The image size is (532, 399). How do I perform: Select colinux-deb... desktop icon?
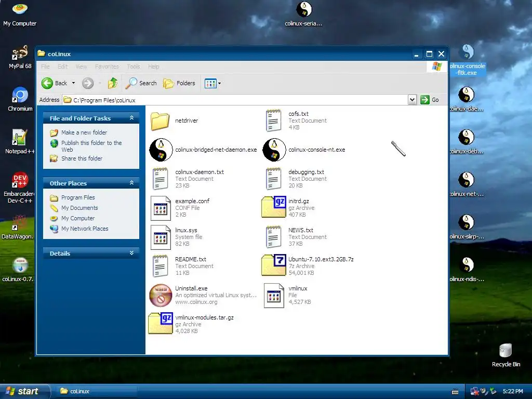click(467, 141)
